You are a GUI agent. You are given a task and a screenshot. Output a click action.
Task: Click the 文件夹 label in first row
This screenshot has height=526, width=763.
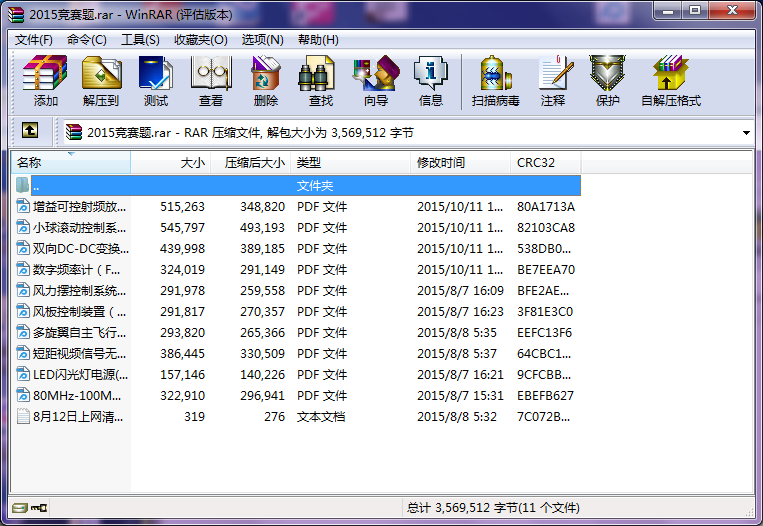315,185
